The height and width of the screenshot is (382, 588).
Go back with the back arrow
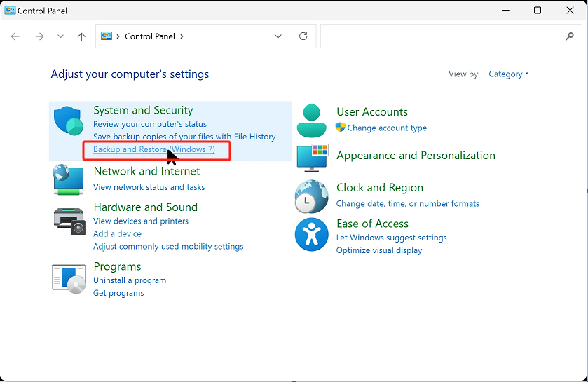(15, 36)
